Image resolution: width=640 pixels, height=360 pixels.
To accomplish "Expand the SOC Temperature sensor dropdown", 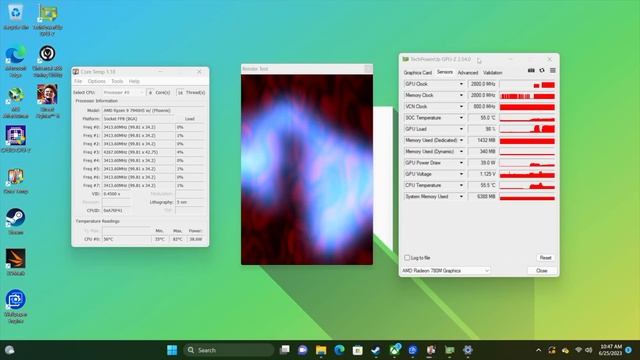I will click(461, 118).
